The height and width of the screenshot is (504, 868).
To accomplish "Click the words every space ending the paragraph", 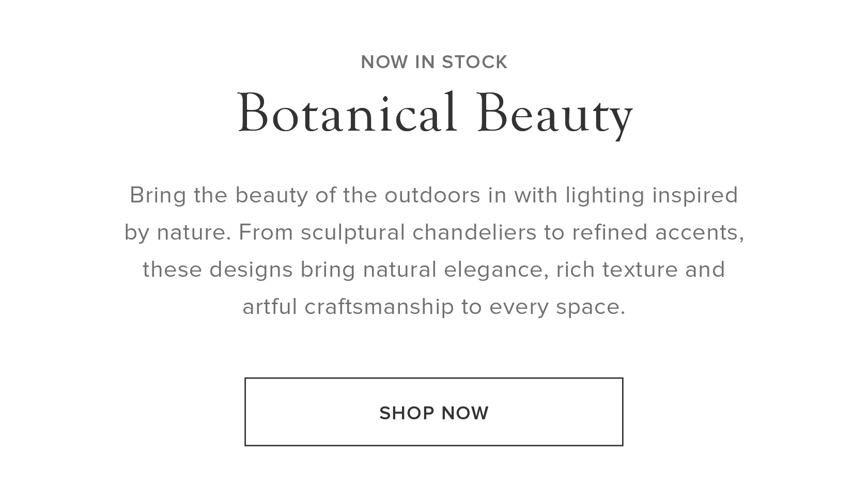I will click(557, 307).
